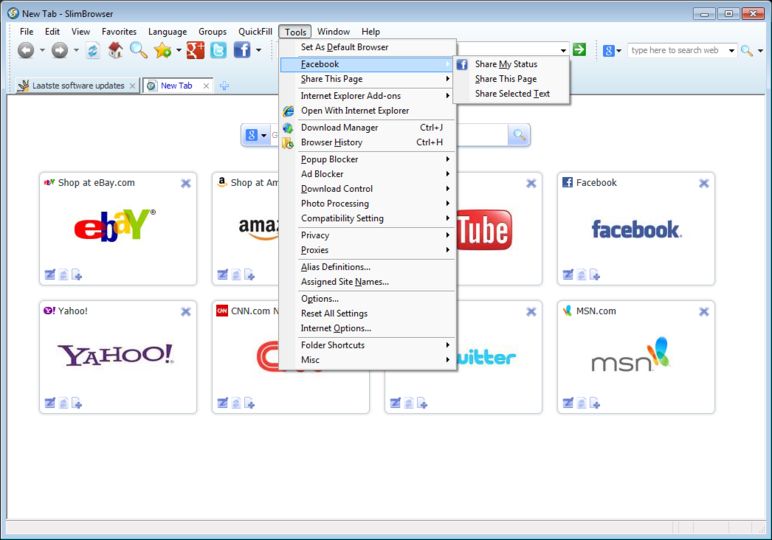772x540 pixels.
Task: Click the Forward navigation arrow
Action: (x=60, y=50)
